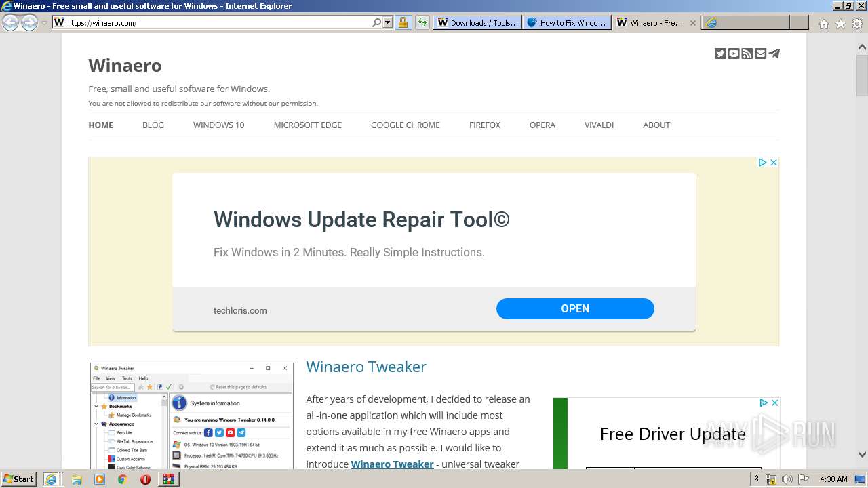868x488 pixels.
Task: Open the HOME menu item
Action: coord(100,125)
